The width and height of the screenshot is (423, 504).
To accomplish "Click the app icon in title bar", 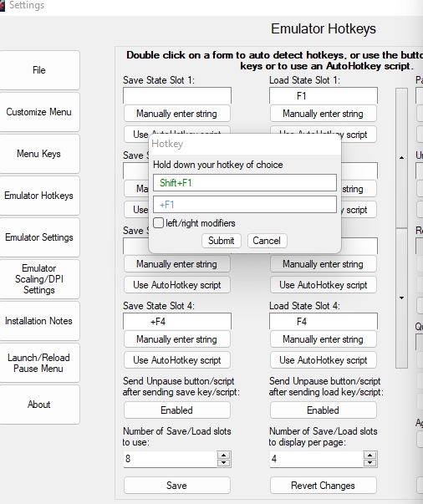I will coord(2,6).
